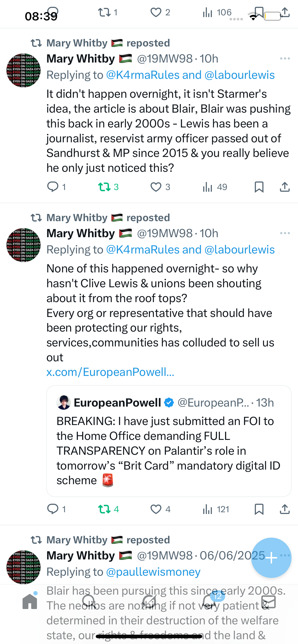
Task: Open more options on Clive Lewis tweet
Action: 285,233
